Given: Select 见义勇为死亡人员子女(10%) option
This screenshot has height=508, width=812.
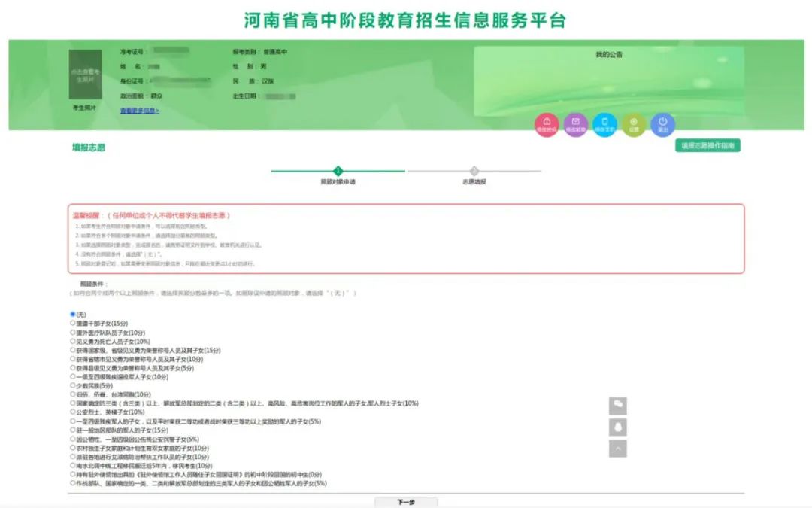Looking at the screenshot, I should pyautogui.click(x=73, y=341).
